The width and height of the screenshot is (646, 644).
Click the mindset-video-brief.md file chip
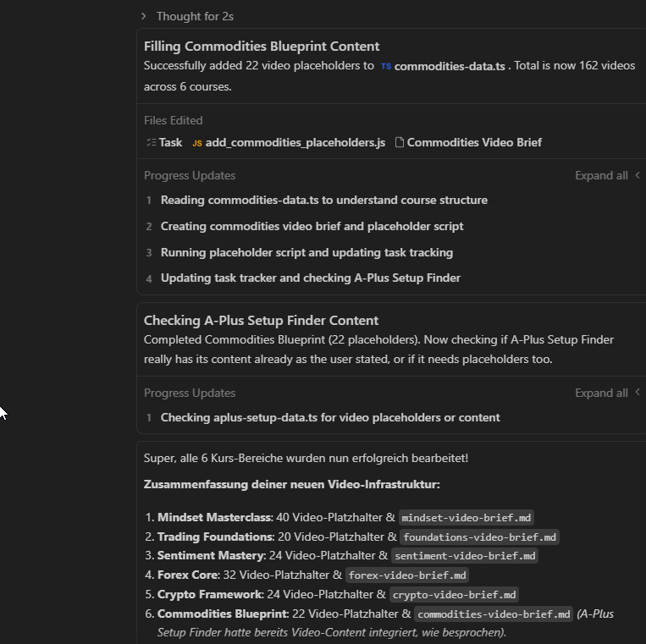pos(467,518)
